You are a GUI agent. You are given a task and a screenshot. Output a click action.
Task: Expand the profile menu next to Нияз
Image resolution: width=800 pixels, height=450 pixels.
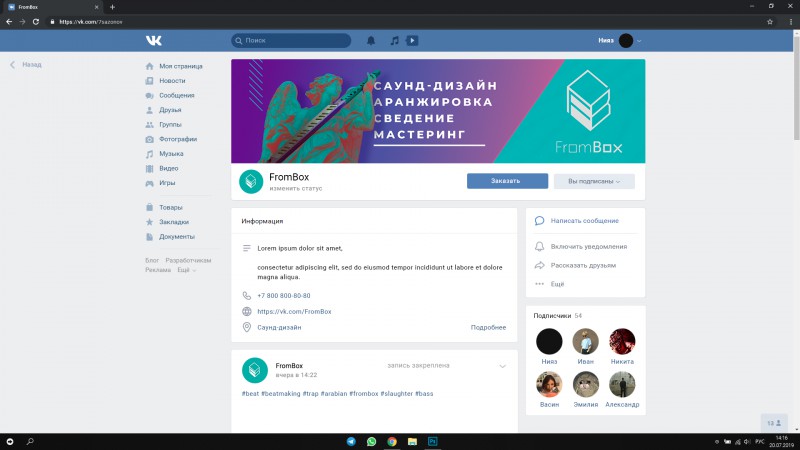(x=639, y=41)
